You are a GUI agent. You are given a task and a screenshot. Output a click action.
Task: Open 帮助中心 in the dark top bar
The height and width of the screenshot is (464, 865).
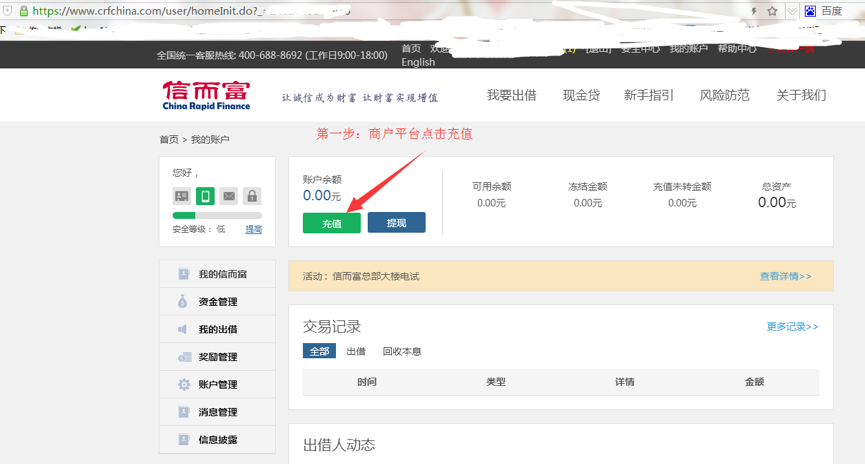[737, 49]
